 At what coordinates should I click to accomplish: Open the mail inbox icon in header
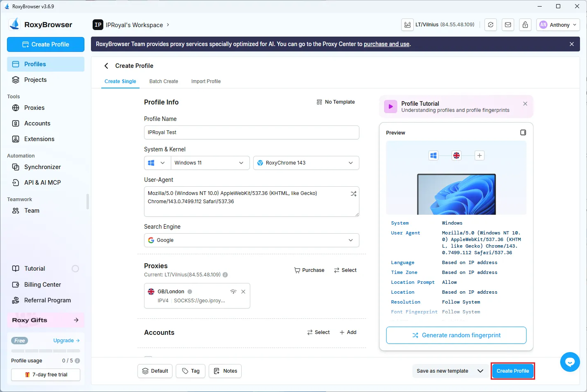[x=508, y=25]
